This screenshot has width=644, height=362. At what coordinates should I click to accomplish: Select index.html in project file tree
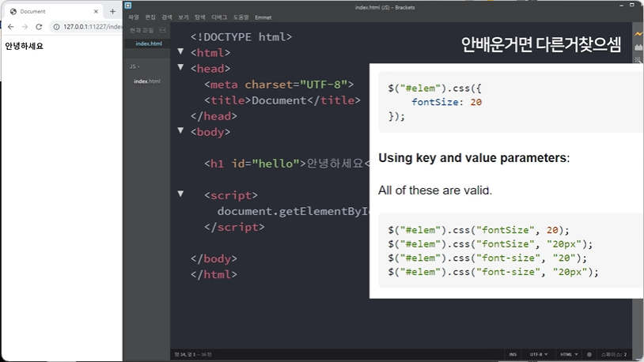pos(147,81)
